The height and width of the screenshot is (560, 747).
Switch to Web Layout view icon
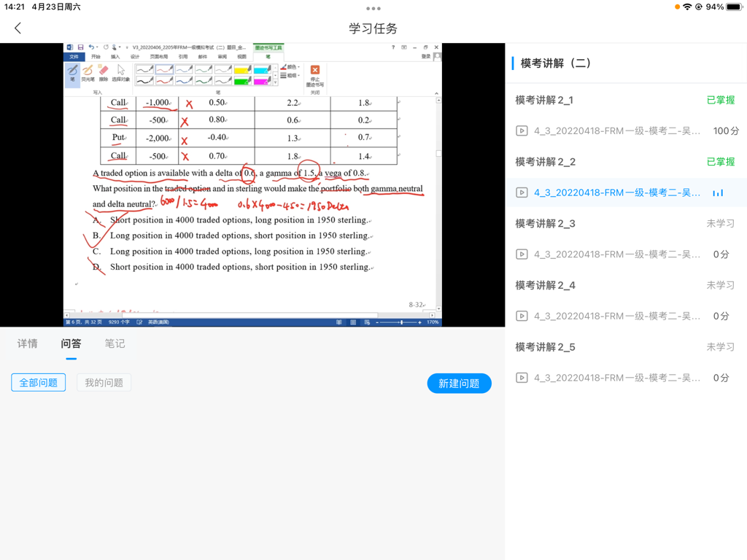(367, 322)
